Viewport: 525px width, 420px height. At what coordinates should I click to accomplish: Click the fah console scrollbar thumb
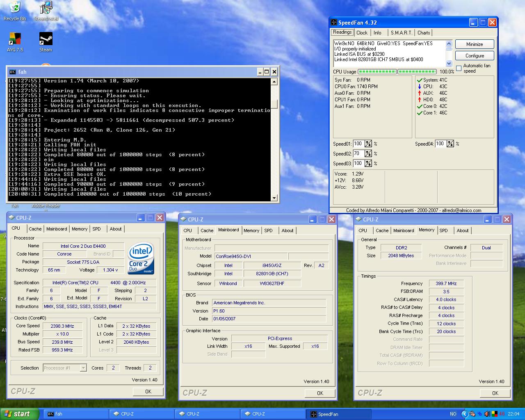(x=274, y=104)
